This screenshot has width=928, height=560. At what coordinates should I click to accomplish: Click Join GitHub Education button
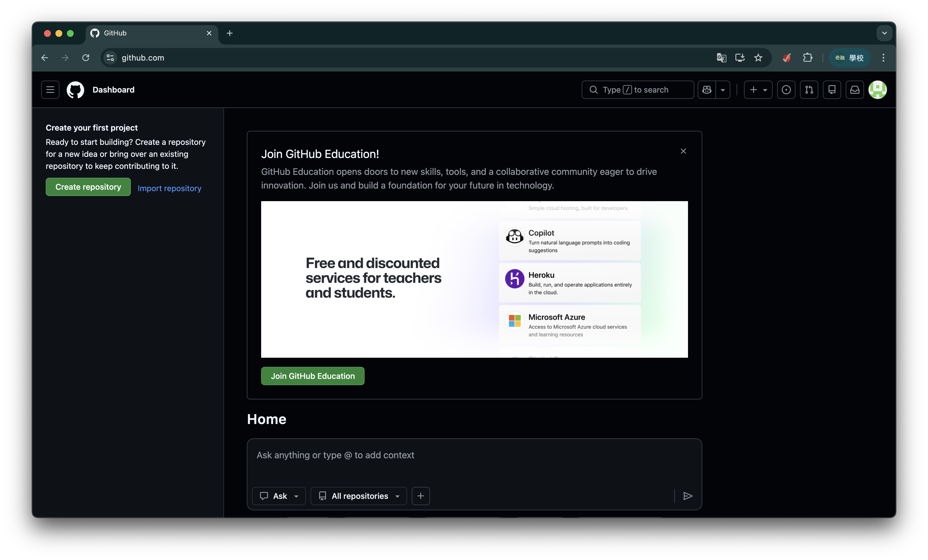pos(313,376)
